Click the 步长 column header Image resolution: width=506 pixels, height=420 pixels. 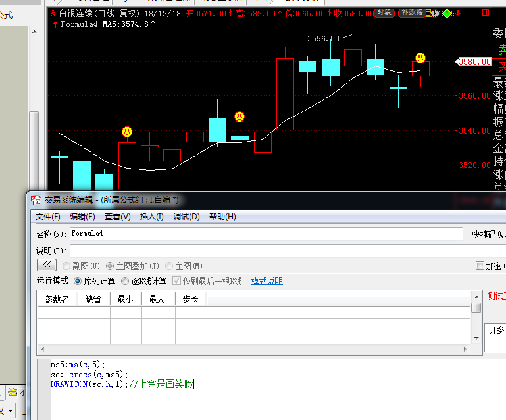pos(191,299)
